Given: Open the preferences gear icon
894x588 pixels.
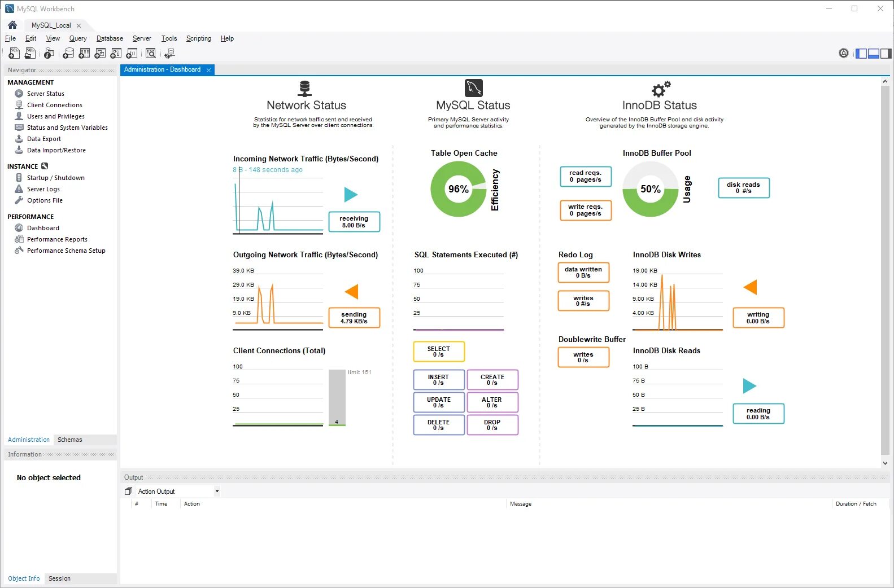Looking at the screenshot, I should (x=844, y=53).
